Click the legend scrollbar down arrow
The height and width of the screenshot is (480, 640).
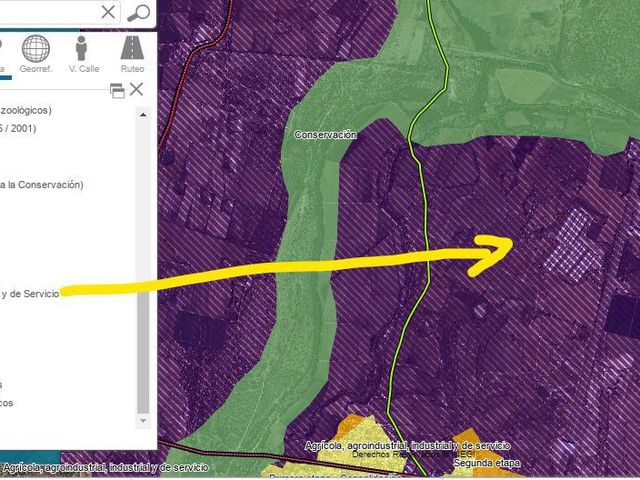pos(143,420)
